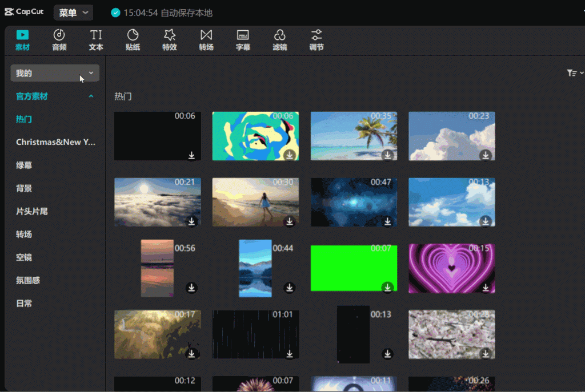585x392 pixels.
Task: Download the vertical black 00:13 clip
Action: pyautogui.click(x=388, y=354)
